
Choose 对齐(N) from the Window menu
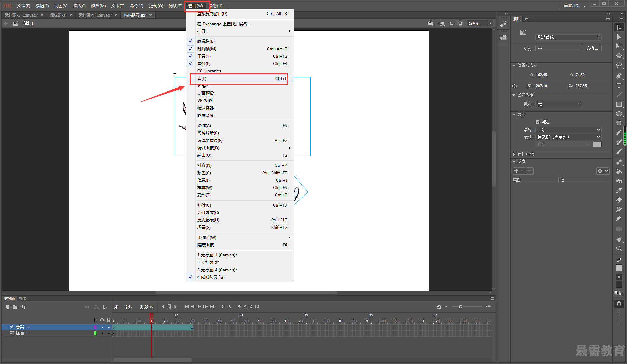[240, 165]
